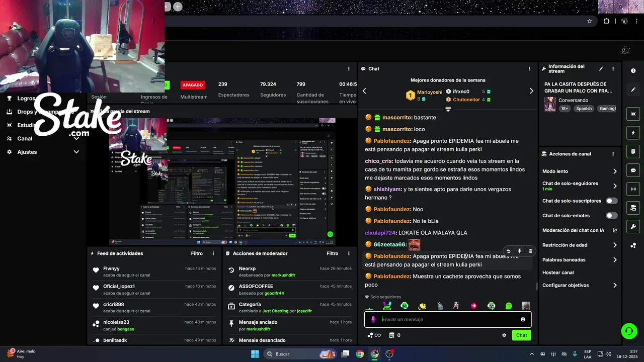Click the stream preview thumbnail
The image size is (644, 362).
coord(222,182)
